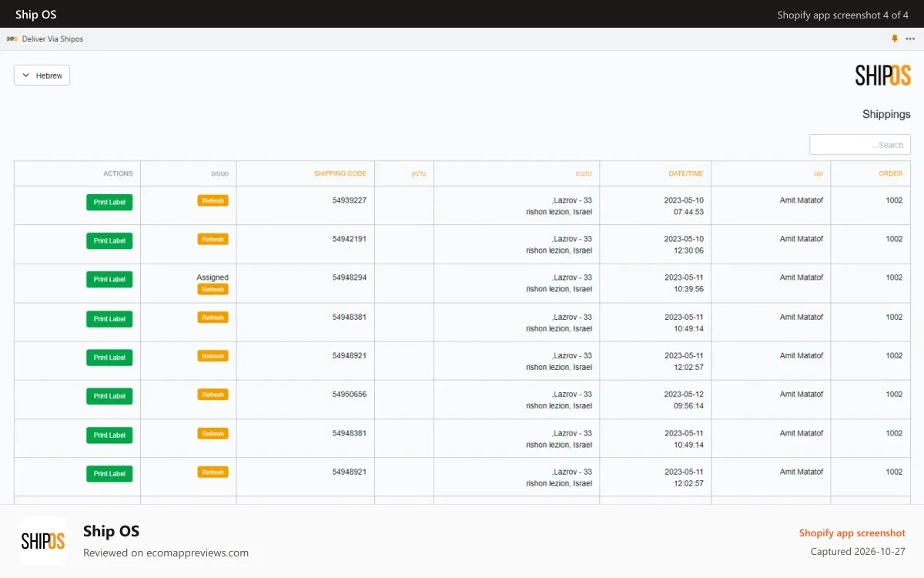Open the three-dot more options menu
The width and height of the screenshot is (924, 578).
[910, 39]
